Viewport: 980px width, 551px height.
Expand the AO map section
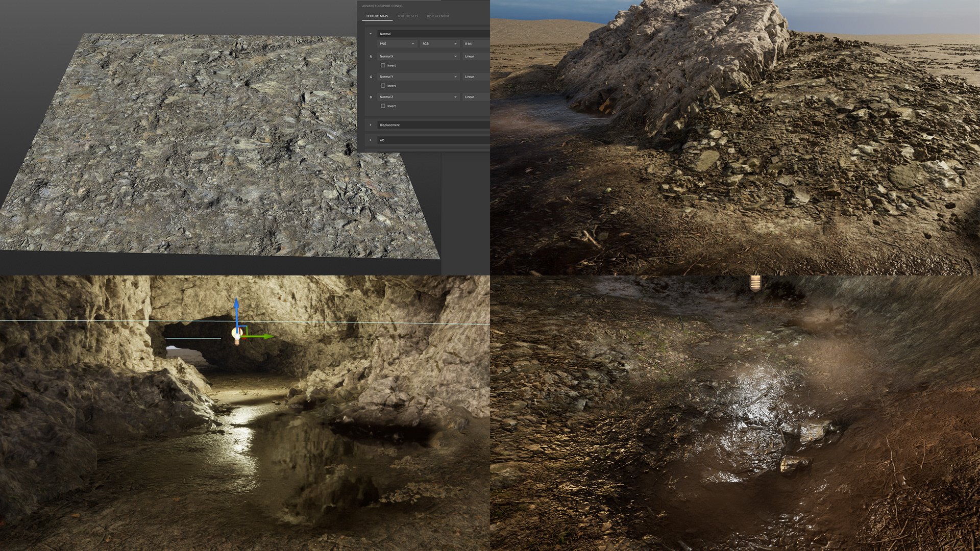coord(371,140)
